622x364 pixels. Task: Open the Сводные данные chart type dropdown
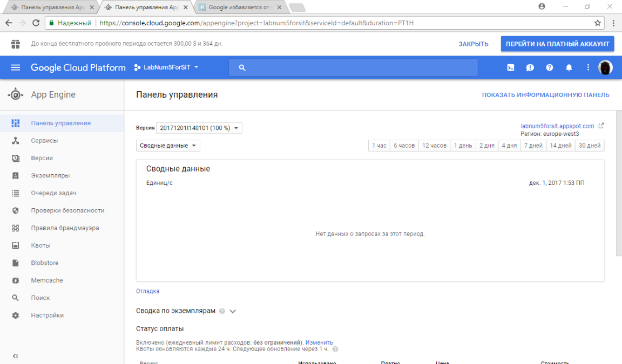click(x=168, y=146)
